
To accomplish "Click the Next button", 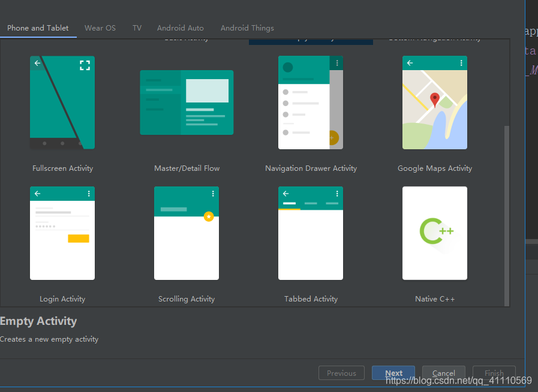I will [x=393, y=373].
